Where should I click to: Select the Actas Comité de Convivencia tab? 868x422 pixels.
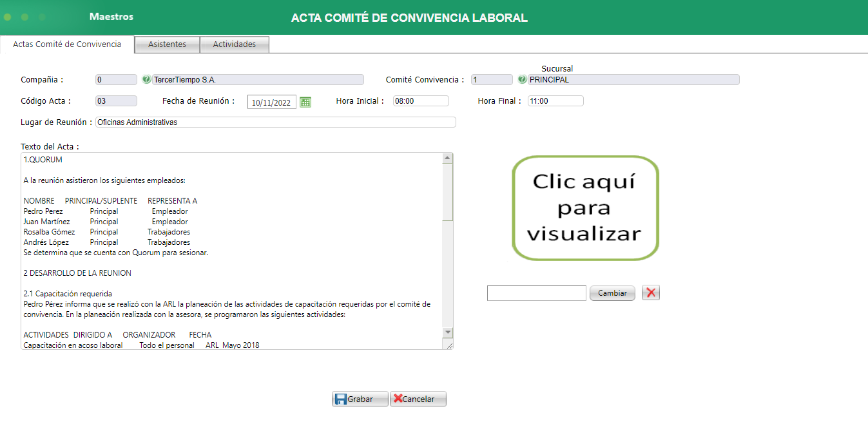66,45
